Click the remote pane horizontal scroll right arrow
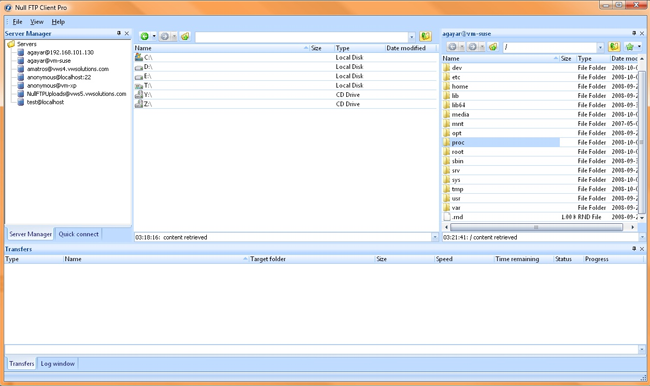Viewport: 650px width, 386px height. coord(633,227)
